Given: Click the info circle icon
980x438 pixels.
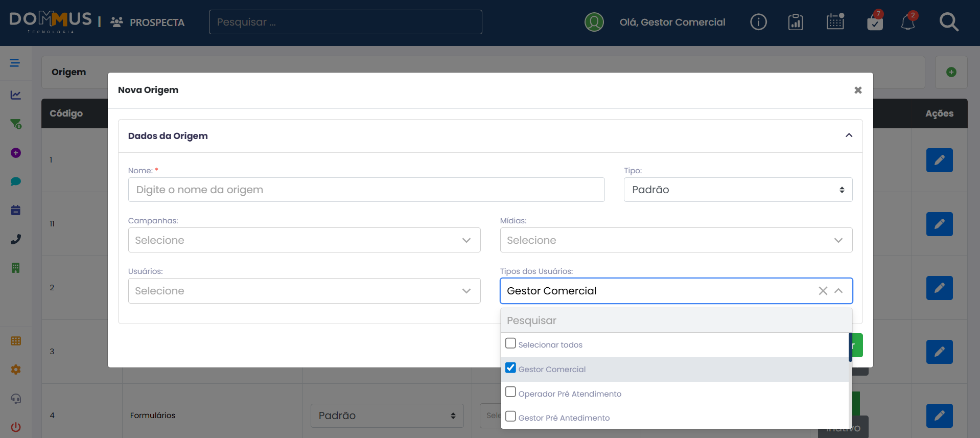Looking at the screenshot, I should pos(758,22).
